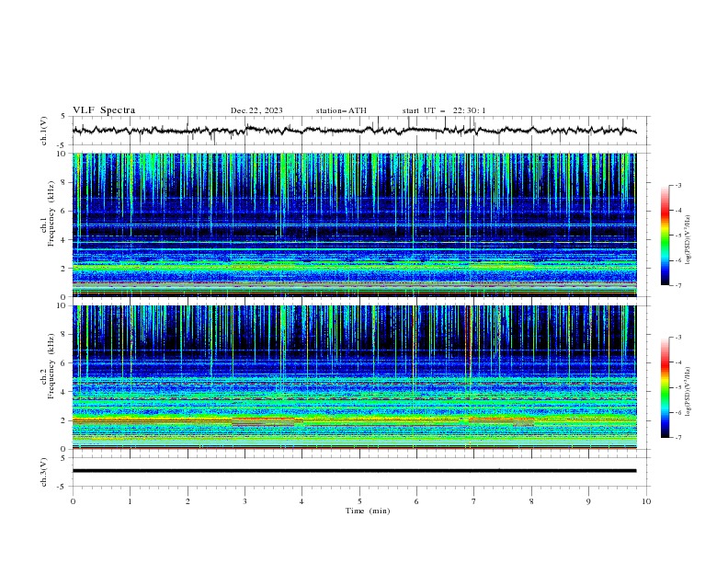Click the "-5" value on ch.1 colorbar
Viewport: 728px width, 563px height.
coord(678,236)
